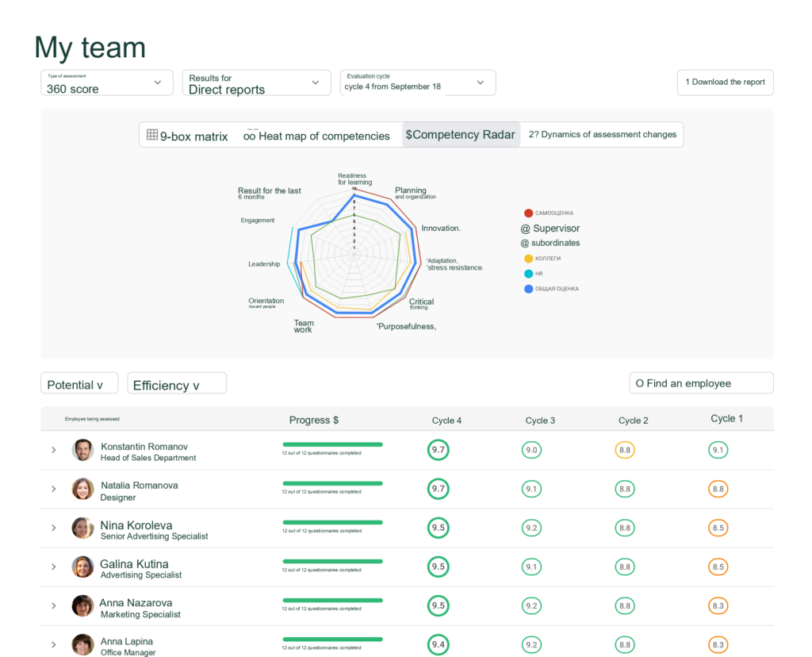Toggle the cyan HR legend series

pyautogui.click(x=534, y=274)
